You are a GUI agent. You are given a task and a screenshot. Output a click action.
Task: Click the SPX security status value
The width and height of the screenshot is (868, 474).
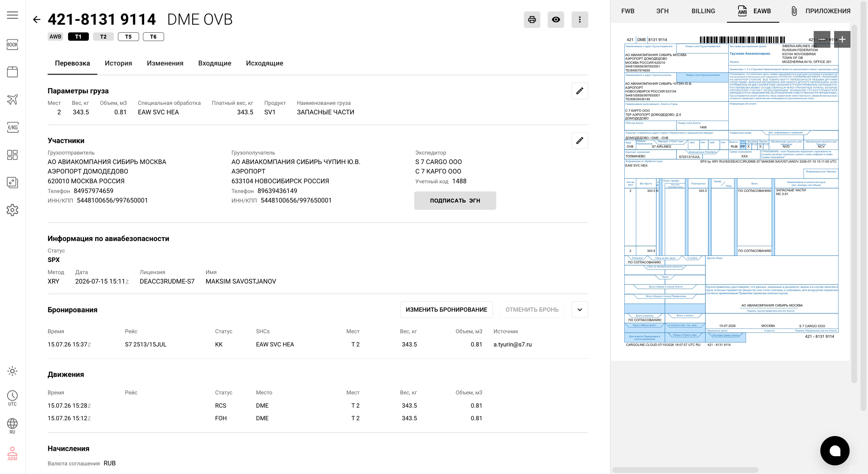[x=53, y=260]
